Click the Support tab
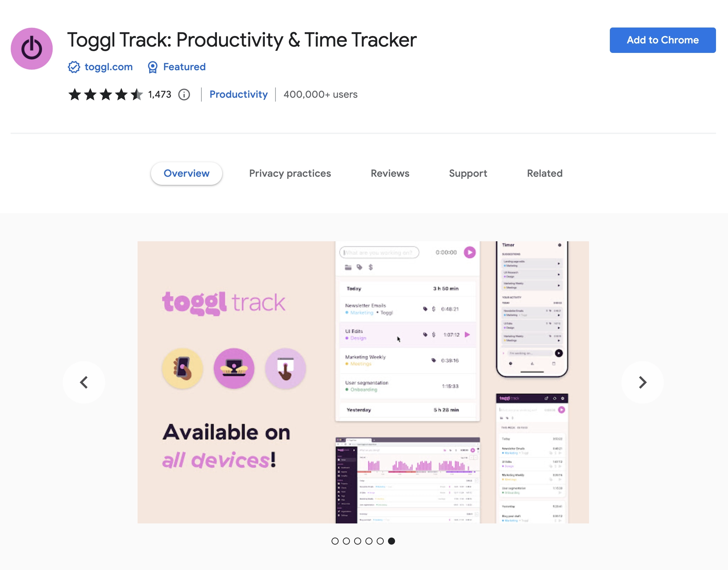The height and width of the screenshot is (570, 728). pyautogui.click(x=468, y=173)
